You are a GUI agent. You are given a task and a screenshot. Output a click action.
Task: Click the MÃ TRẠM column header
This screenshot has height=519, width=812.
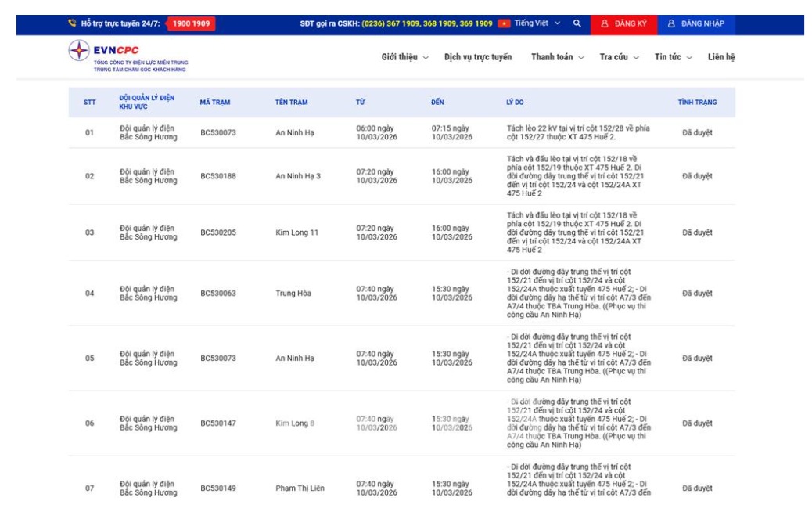(x=215, y=103)
